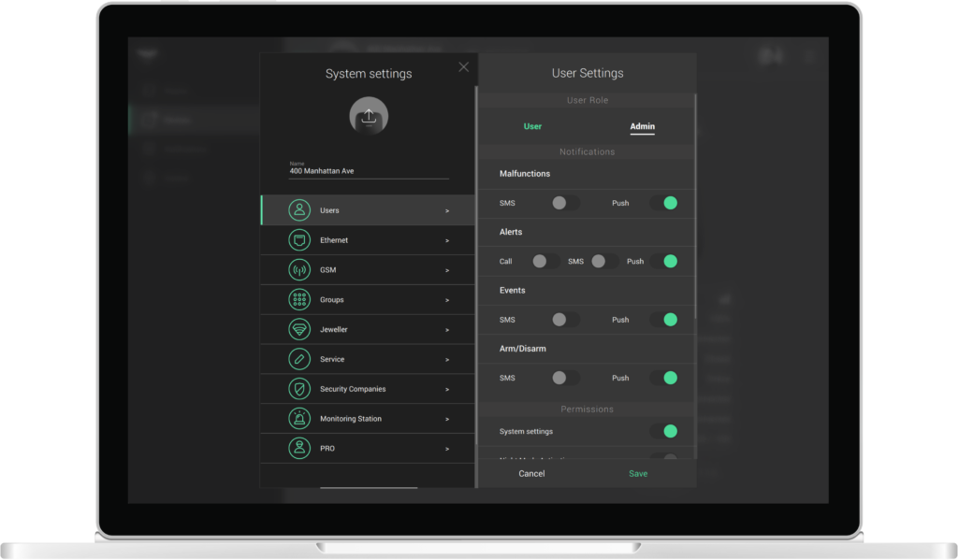Viewport: 958px width, 560px height.
Task: Open the Users settings entry
Action: pos(368,210)
